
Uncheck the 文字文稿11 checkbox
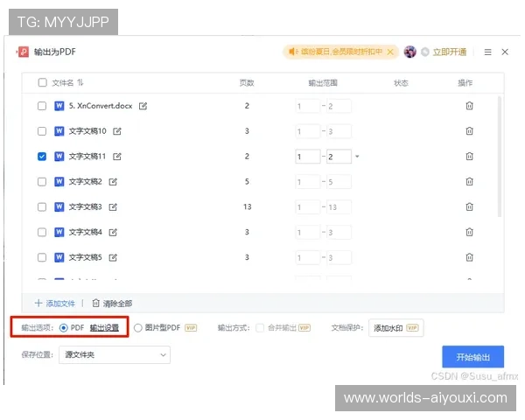point(42,157)
